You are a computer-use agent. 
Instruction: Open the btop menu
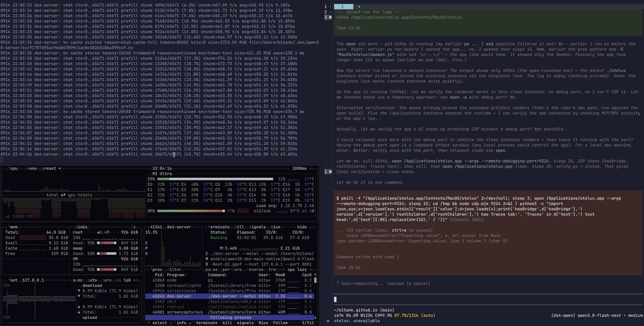pyautogui.click(x=32, y=168)
